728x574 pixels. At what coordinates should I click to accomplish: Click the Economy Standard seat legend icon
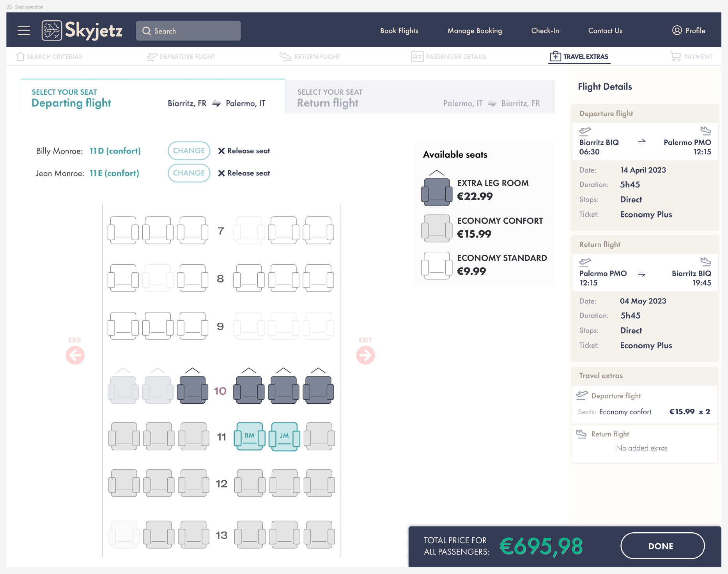[437, 265]
